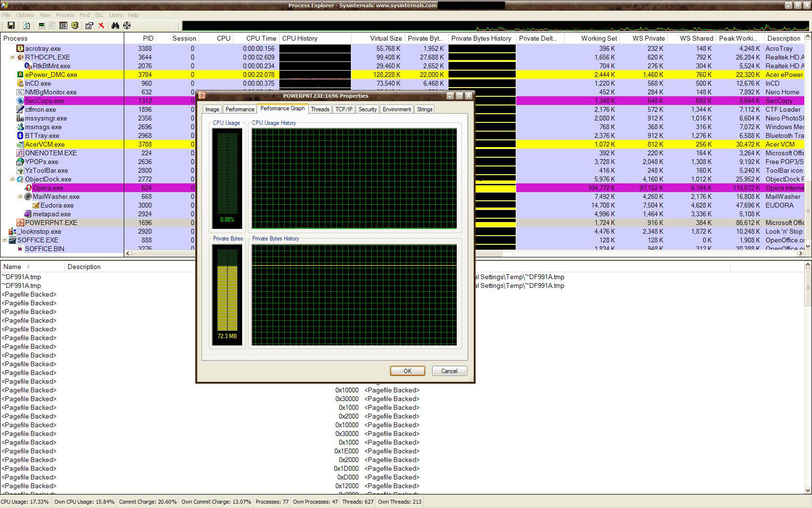Click the CPU Usage History graph
This screenshot has width=812, height=508.
point(354,179)
